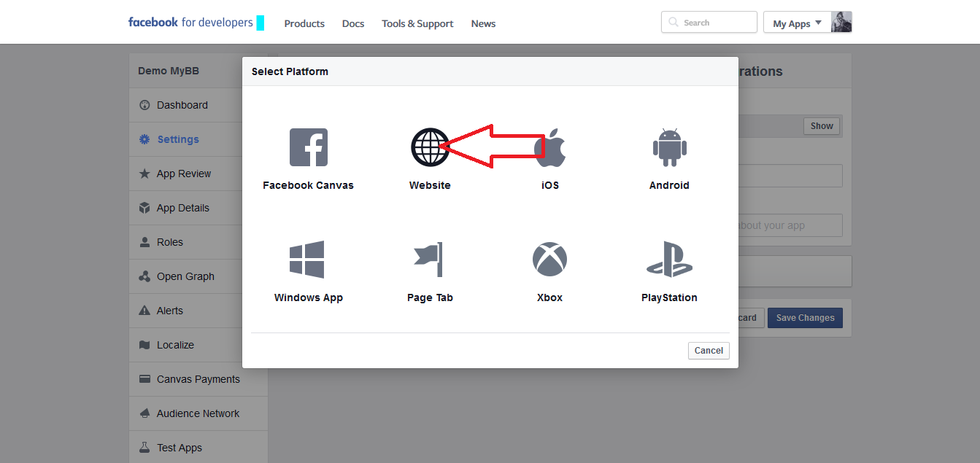Pick the iOS Apple logo icon

(550, 147)
